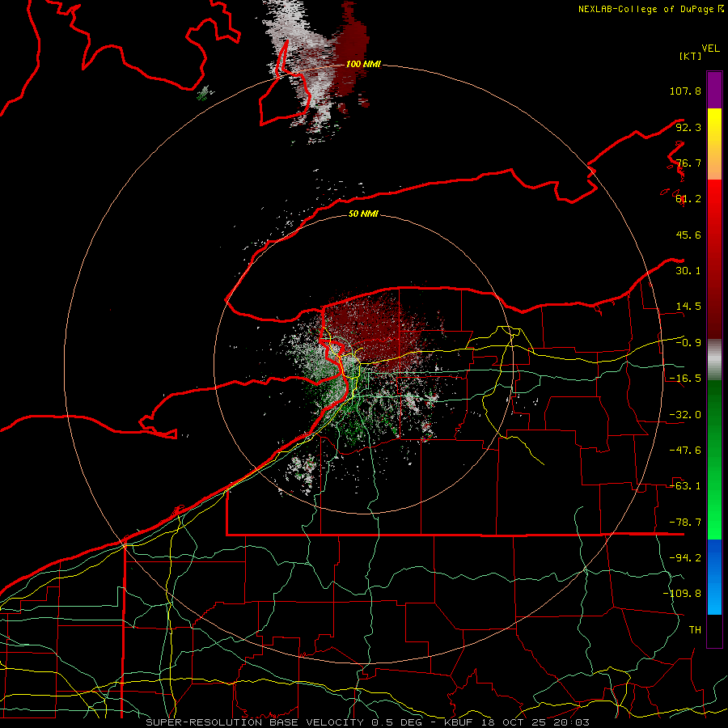Viewport: 728px width, 728px height.
Task: Click the Super-Resolution Base Velocity caption
Action: 368,722
